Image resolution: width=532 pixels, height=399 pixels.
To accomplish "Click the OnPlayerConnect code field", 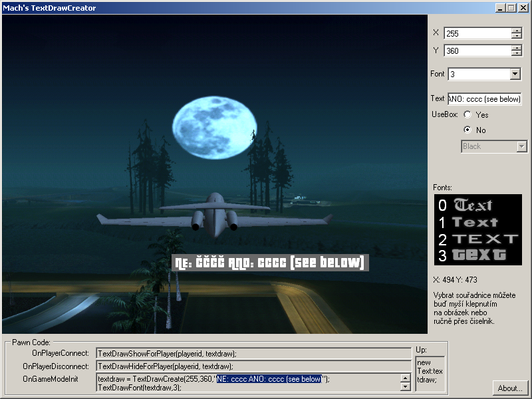I will point(253,354).
